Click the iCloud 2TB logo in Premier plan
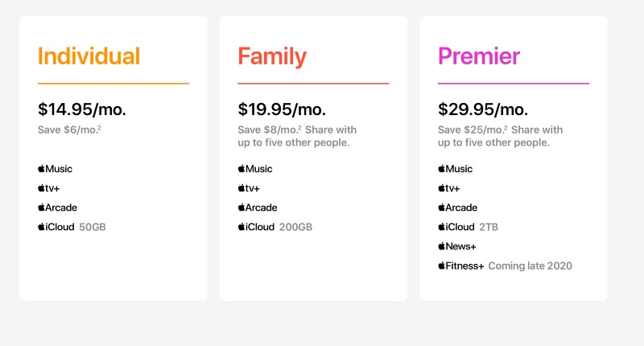Viewport: 644px width, 346px height. [x=456, y=227]
